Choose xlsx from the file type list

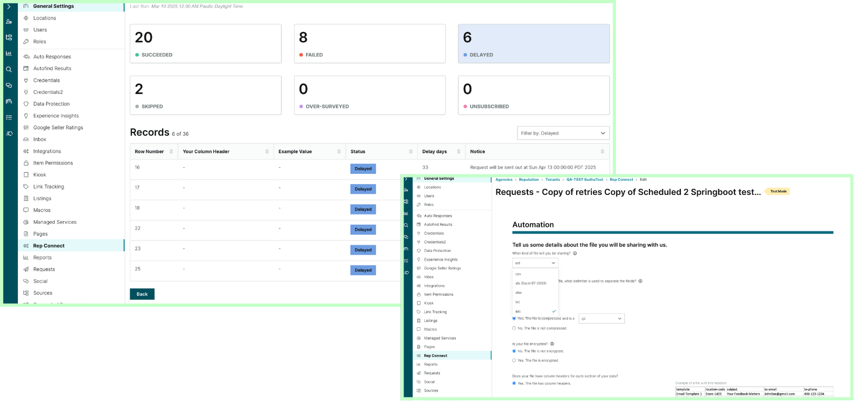pos(519,293)
